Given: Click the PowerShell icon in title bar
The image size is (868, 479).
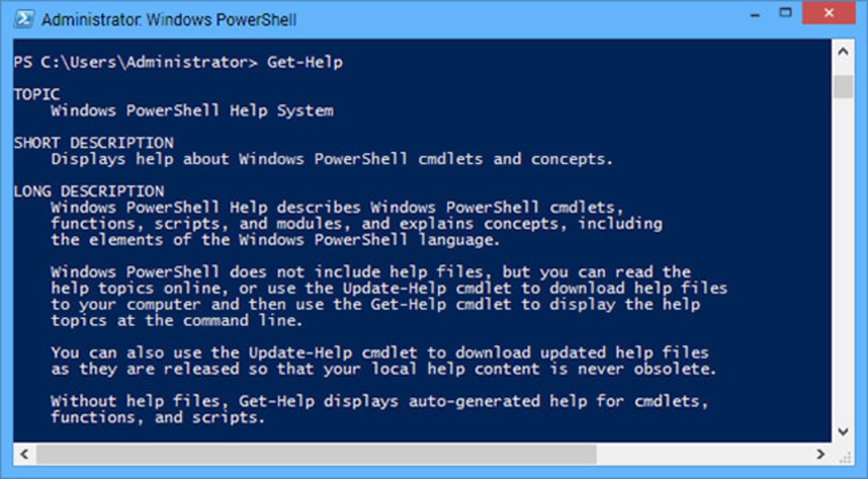Looking at the screenshot, I should coord(24,19).
